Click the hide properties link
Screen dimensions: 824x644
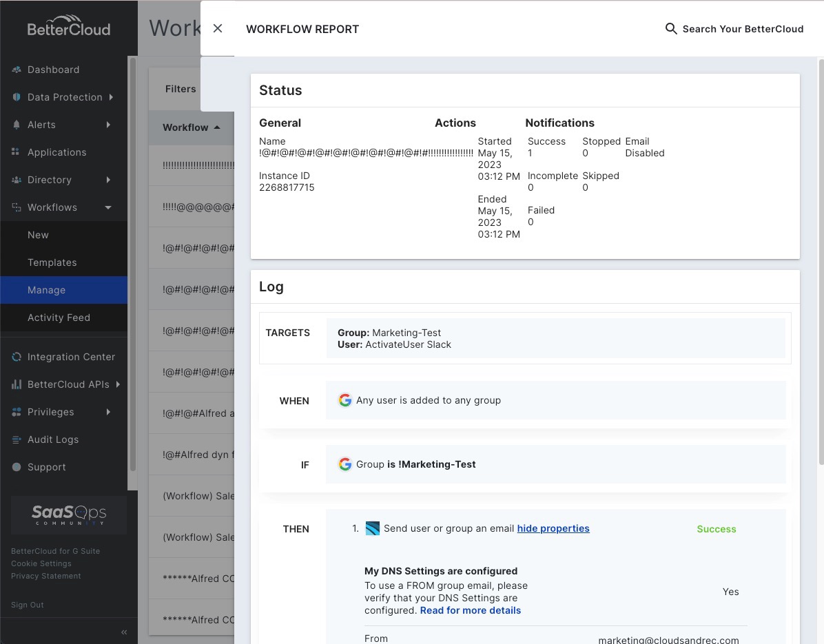pos(553,528)
